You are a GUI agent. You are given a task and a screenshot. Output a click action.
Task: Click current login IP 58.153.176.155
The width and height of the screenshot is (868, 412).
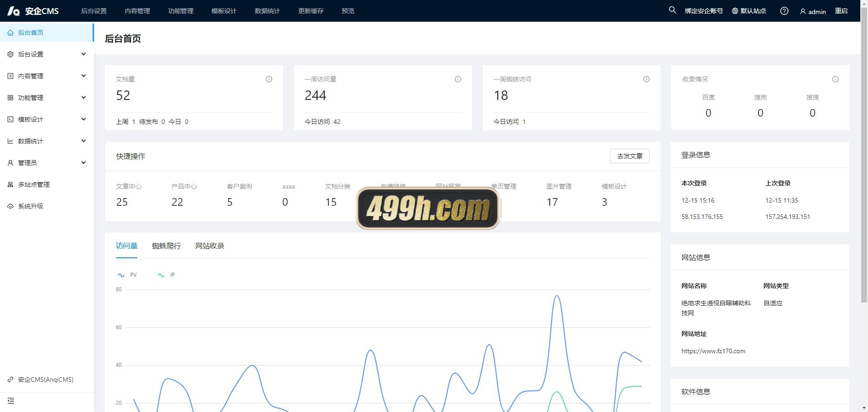(x=702, y=217)
